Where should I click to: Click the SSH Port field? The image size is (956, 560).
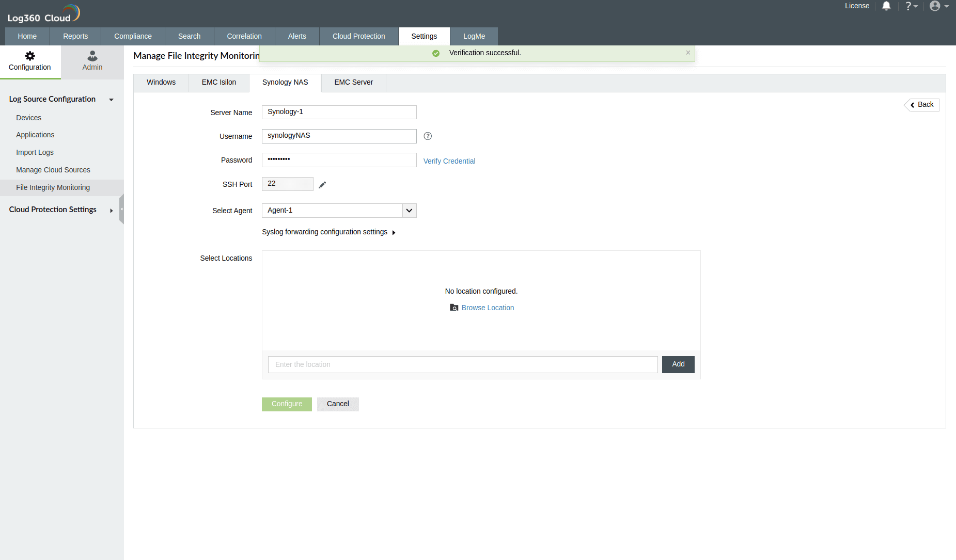click(x=288, y=184)
